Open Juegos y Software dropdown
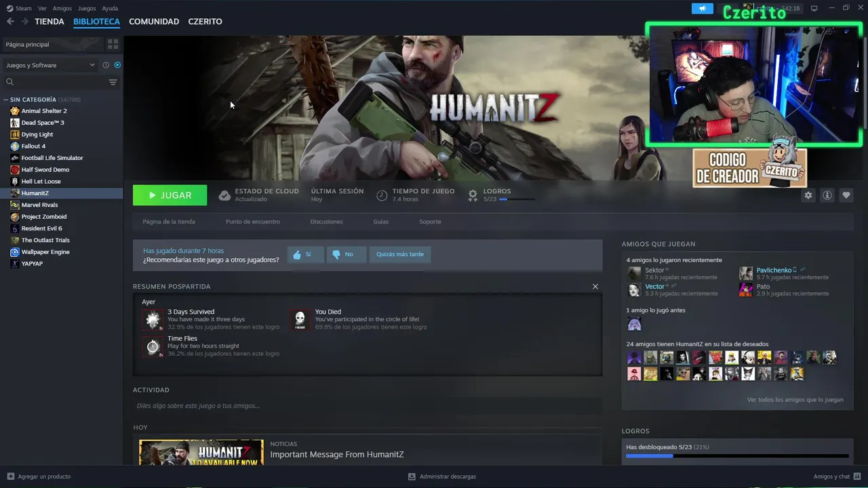Image resolution: width=868 pixels, height=488 pixels. 50,65
